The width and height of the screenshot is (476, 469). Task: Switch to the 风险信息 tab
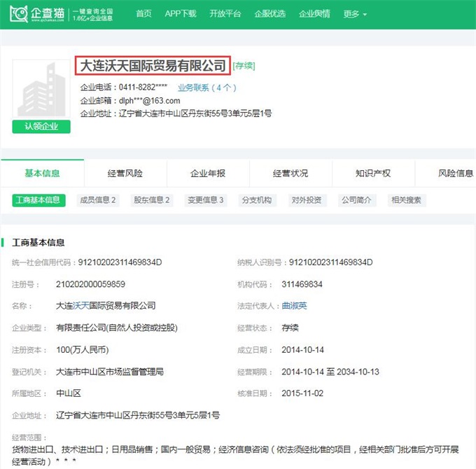(456, 174)
